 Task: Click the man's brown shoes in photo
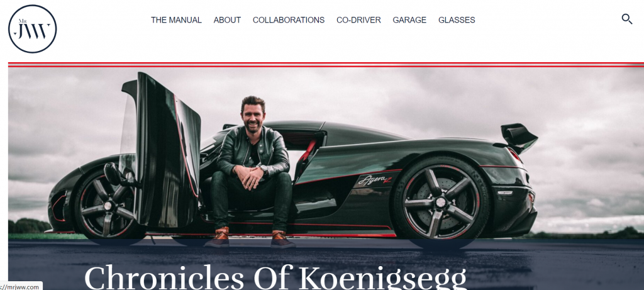[x=250, y=238]
